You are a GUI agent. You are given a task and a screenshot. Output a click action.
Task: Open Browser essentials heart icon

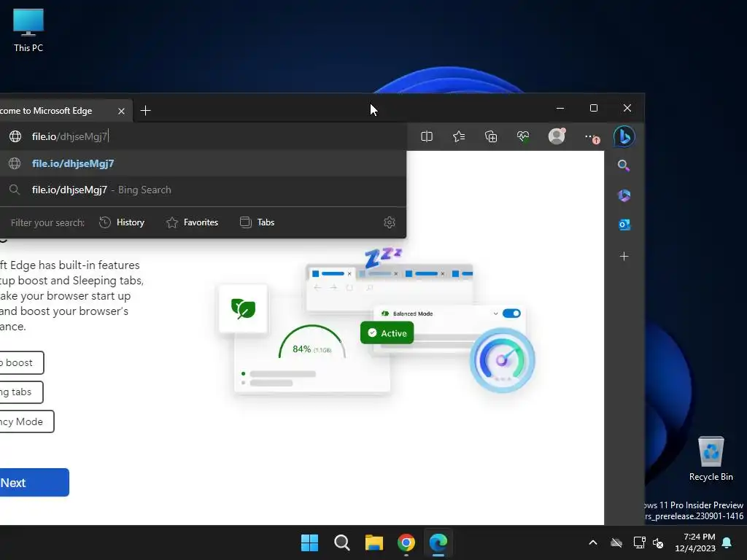pos(523,136)
